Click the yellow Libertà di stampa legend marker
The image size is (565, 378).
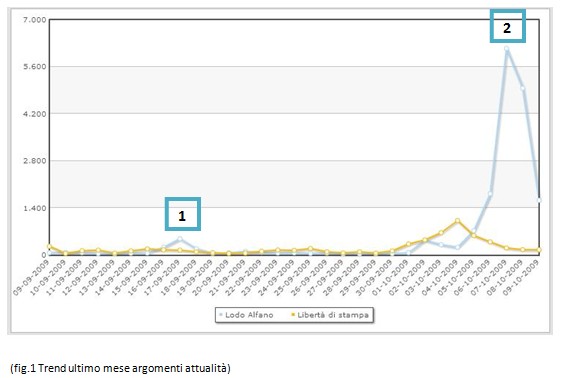pyautogui.click(x=293, y=315)
